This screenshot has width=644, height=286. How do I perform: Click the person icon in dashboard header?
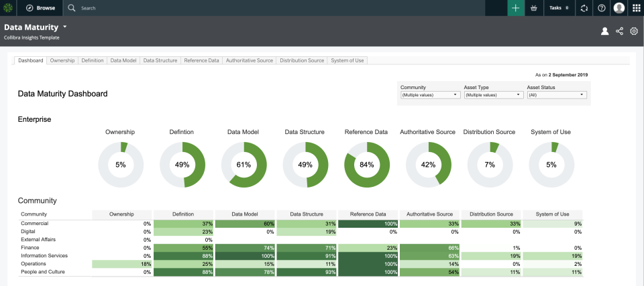[x=604, y=31]
